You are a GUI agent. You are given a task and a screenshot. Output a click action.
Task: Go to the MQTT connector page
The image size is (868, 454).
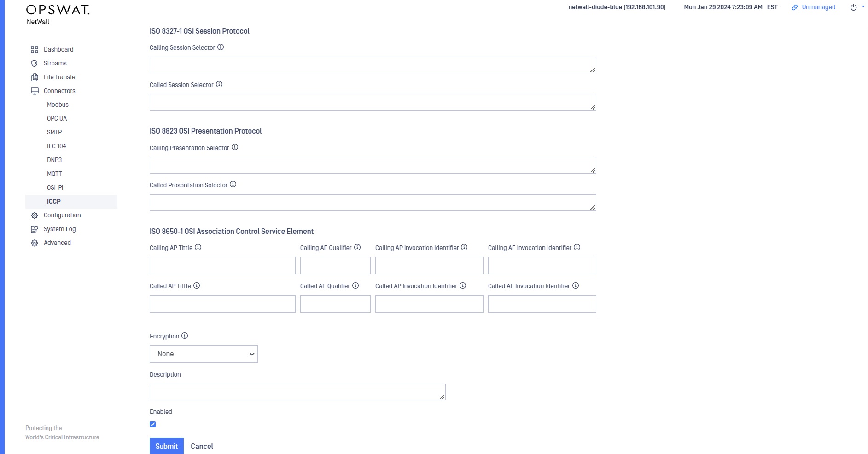[54, 174]
